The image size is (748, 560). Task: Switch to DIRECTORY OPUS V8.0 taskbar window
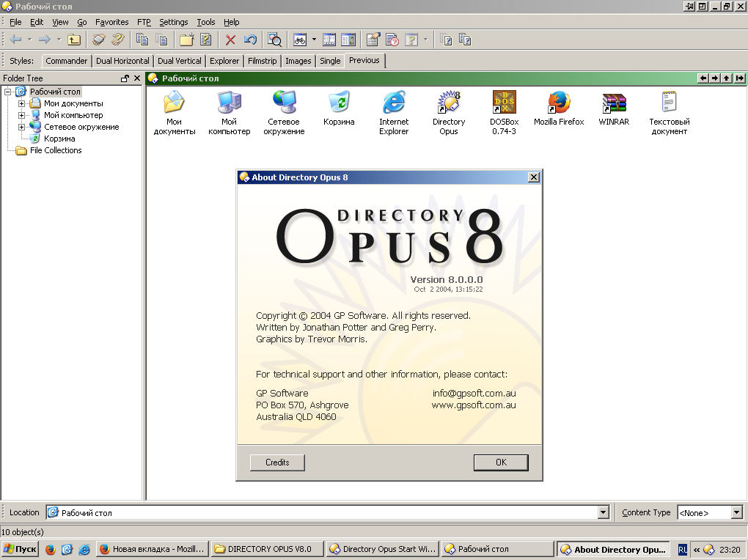coord(268,549)
